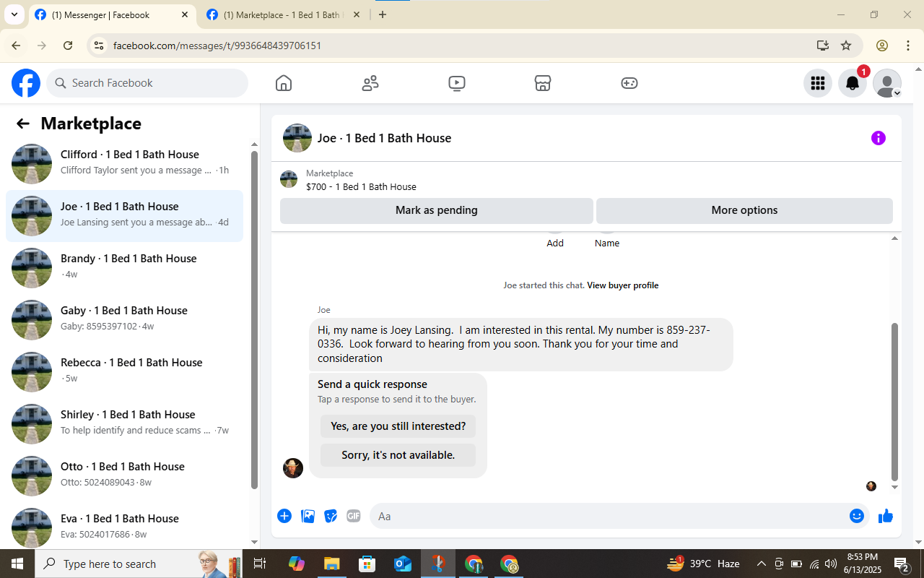Show hidden system tray icons

[x=761, y=564]
